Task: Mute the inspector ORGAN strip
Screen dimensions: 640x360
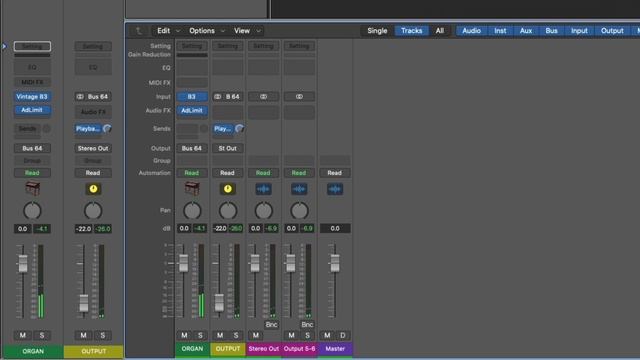Action: [23, 335]
